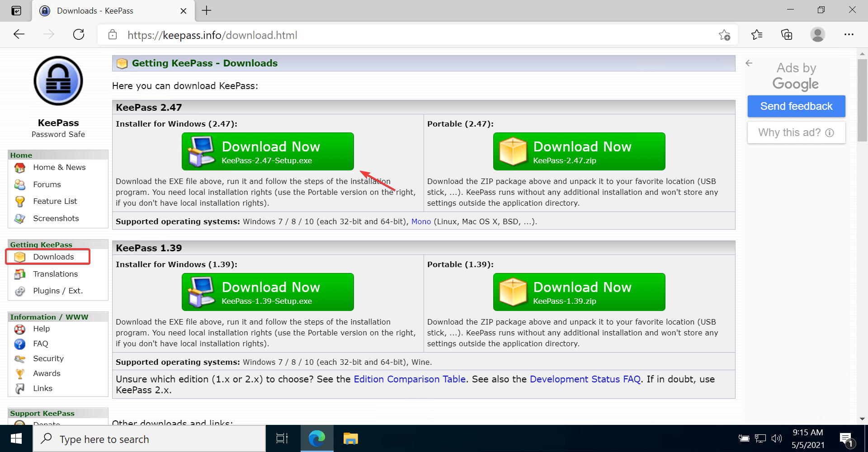The height and width of the screenshot is (452, 868).
Task: Open the Help page via its icon
Action: [20, 329]
